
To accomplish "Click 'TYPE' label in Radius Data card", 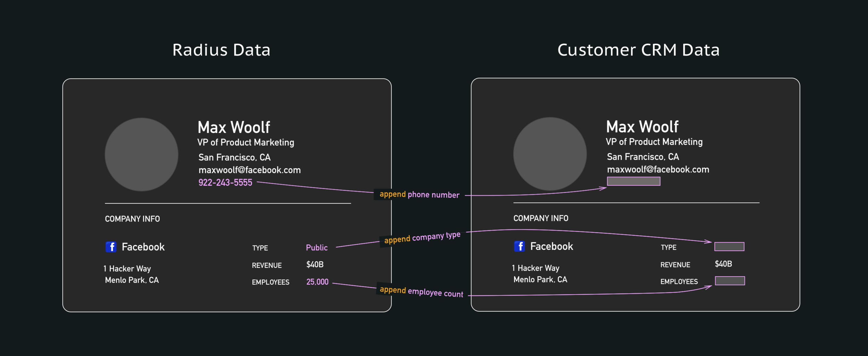I will click(x=260, y=248).
